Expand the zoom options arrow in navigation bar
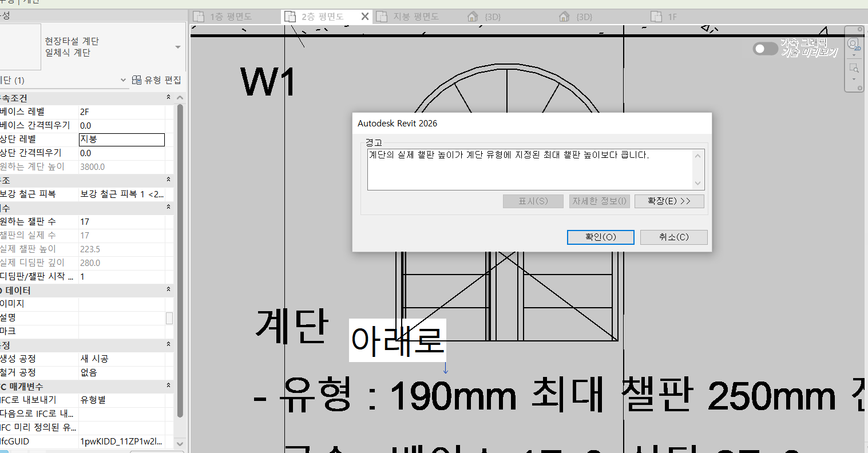 [854, 79]
